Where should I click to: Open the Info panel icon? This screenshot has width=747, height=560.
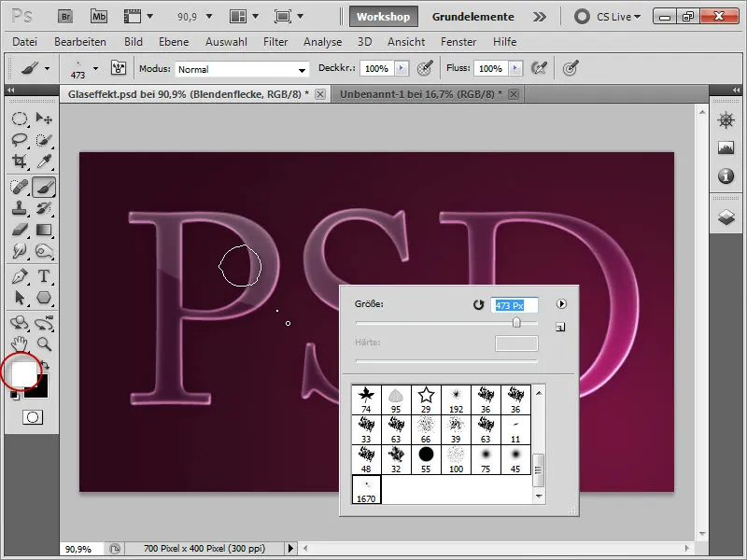click(x=726, y=176)
